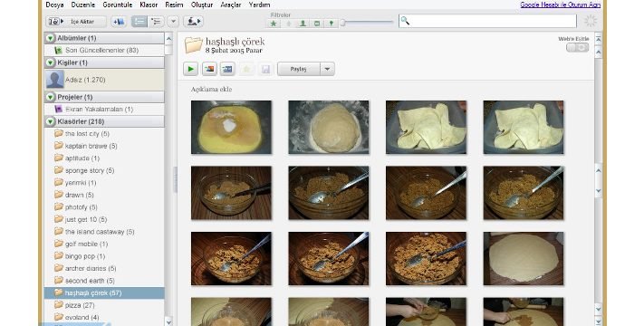Open the sponge story folder

104,170
